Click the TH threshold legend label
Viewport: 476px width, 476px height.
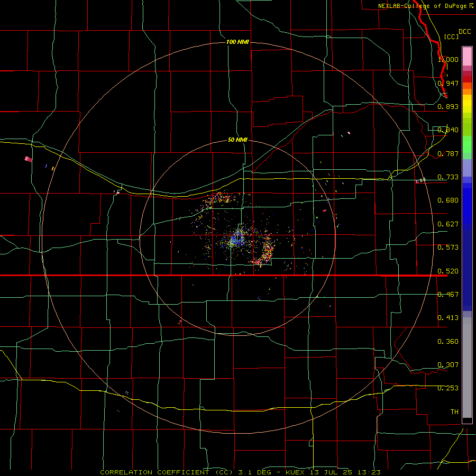tap(454, 412)
